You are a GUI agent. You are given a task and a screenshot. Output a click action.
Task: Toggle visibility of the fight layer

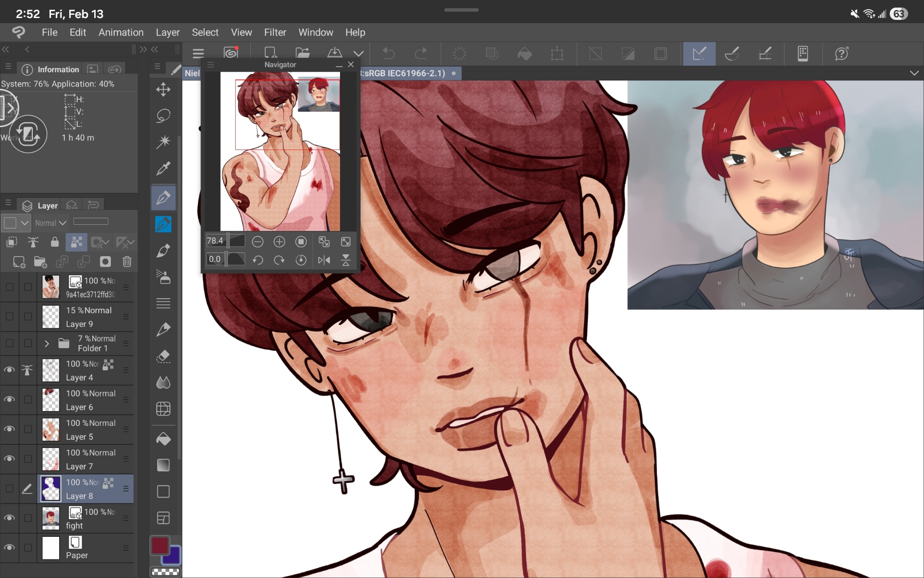click(x=9, y=518)
